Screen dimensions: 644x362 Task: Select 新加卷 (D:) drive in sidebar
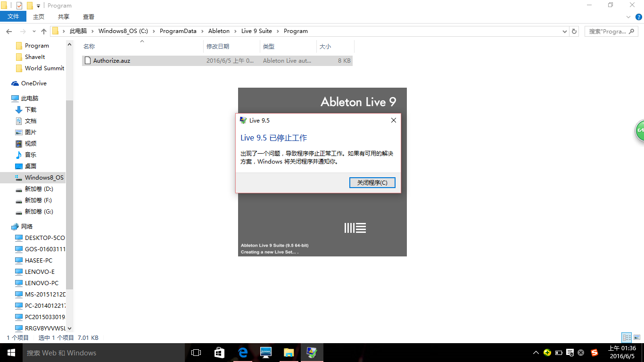point(39,189)
